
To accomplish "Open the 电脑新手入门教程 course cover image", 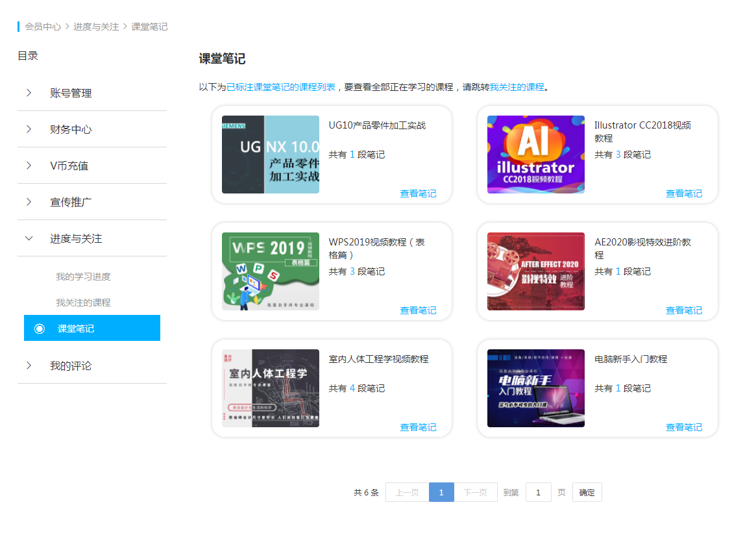I will (x=535, y=388).
